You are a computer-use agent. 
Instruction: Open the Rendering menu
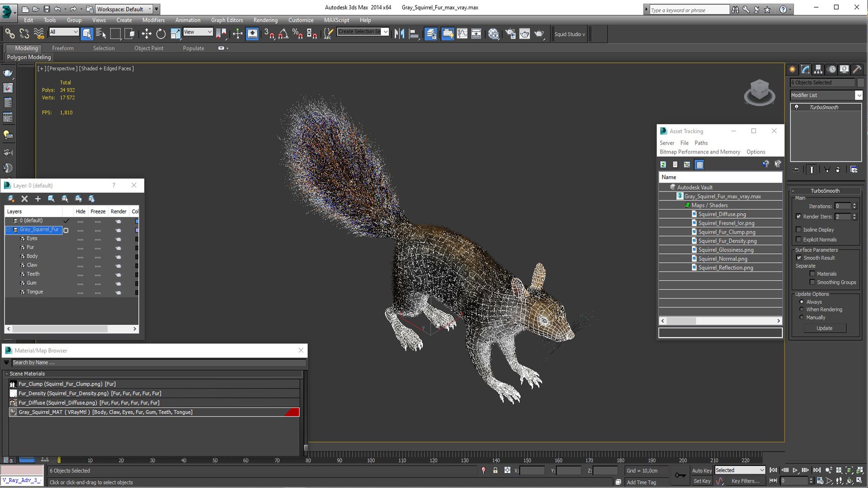point(265,20)
